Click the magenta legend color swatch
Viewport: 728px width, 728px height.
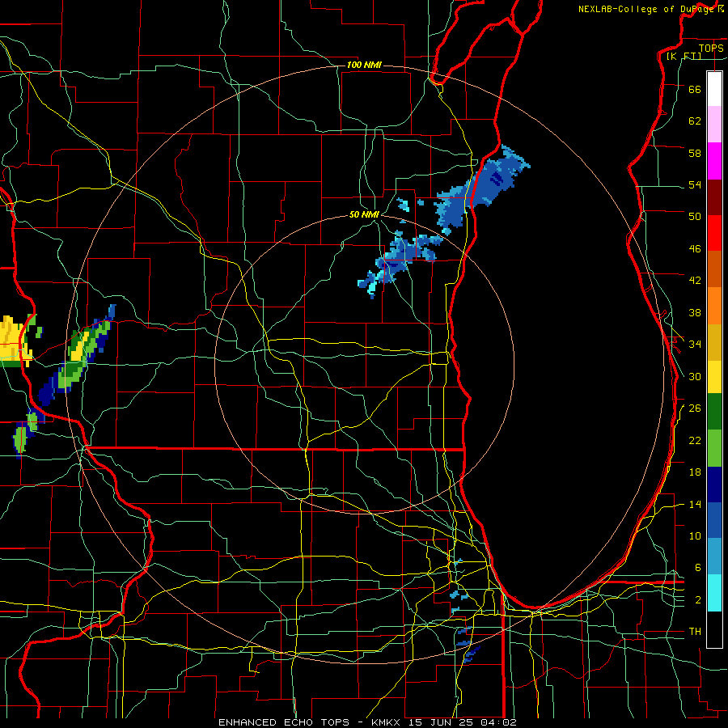(714, 161)
